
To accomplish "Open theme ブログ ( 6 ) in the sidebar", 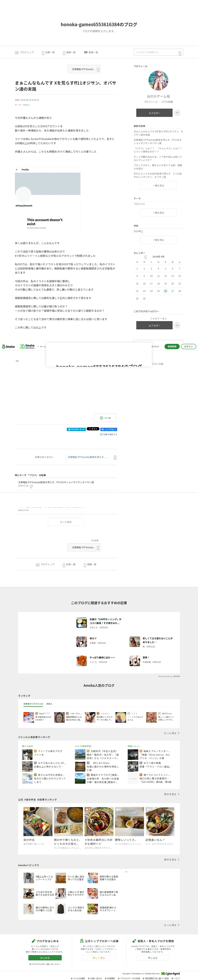I will (139, 204).
